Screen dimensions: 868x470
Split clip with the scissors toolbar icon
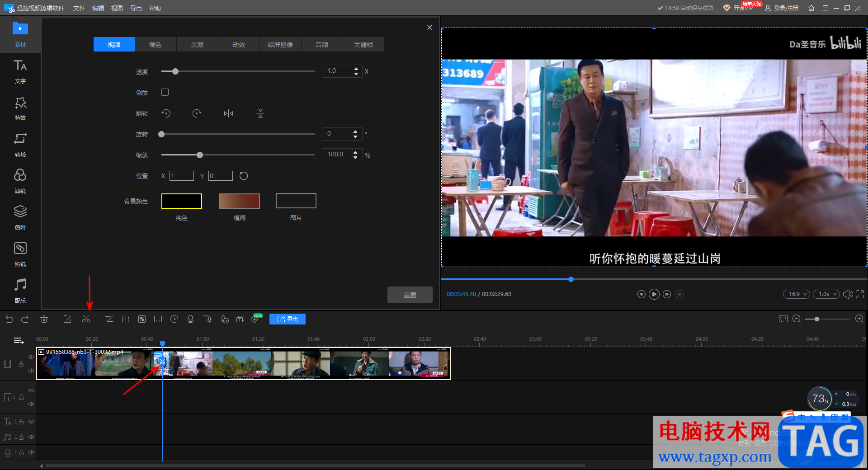(x=86, y=319)
